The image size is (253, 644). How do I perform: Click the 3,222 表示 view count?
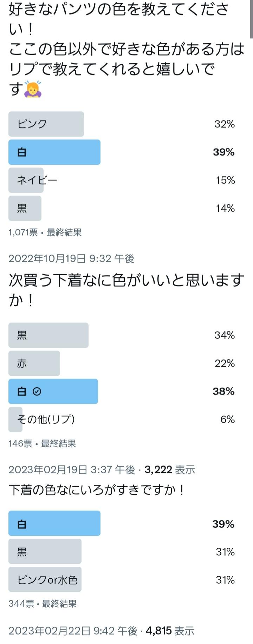pos(170,470)
